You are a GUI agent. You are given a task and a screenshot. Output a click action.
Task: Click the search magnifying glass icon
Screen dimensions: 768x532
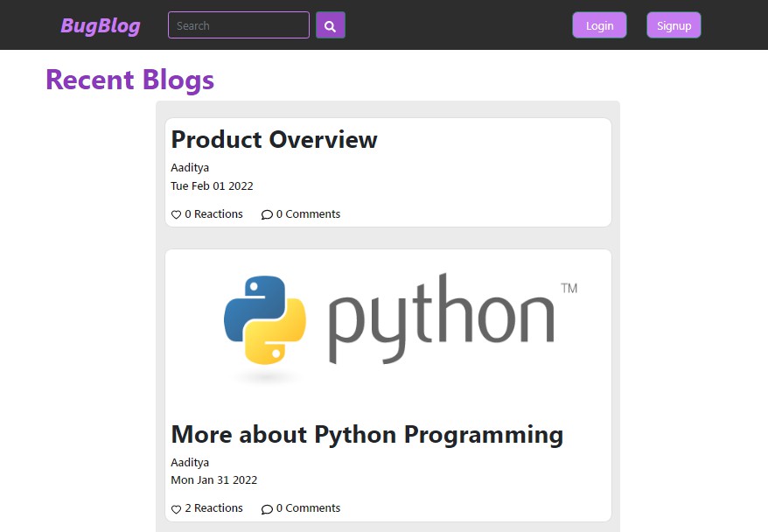click(x=330, y=24)
